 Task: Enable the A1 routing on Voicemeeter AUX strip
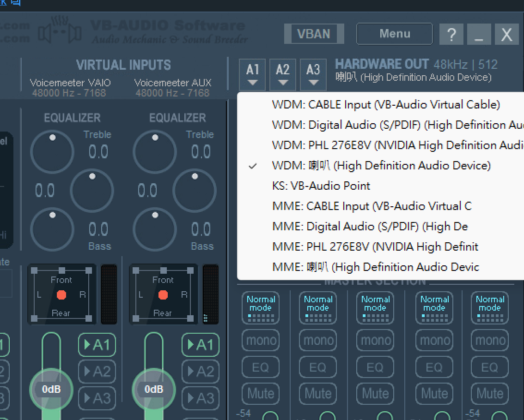200,345
